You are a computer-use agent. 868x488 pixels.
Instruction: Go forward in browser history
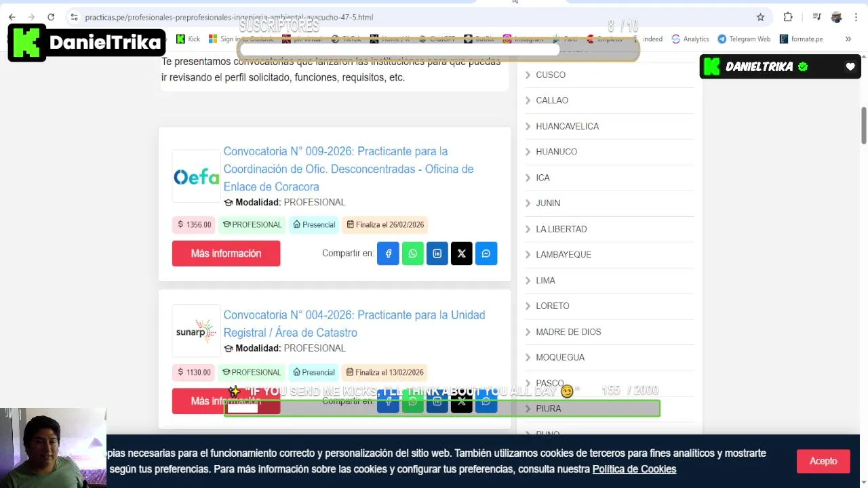pyautogui.click(x=31, y=17)
